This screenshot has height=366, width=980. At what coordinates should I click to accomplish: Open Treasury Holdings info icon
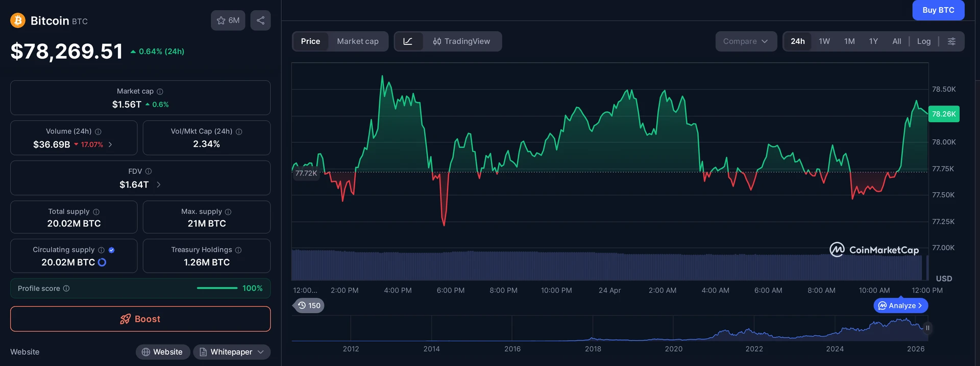click(238, 250)
